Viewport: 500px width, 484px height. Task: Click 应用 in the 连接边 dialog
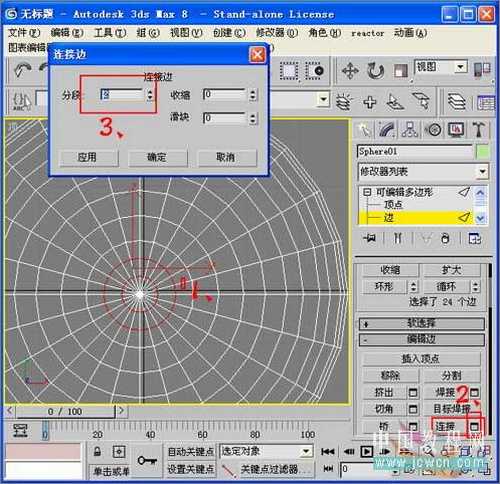[x=88, y=157]
